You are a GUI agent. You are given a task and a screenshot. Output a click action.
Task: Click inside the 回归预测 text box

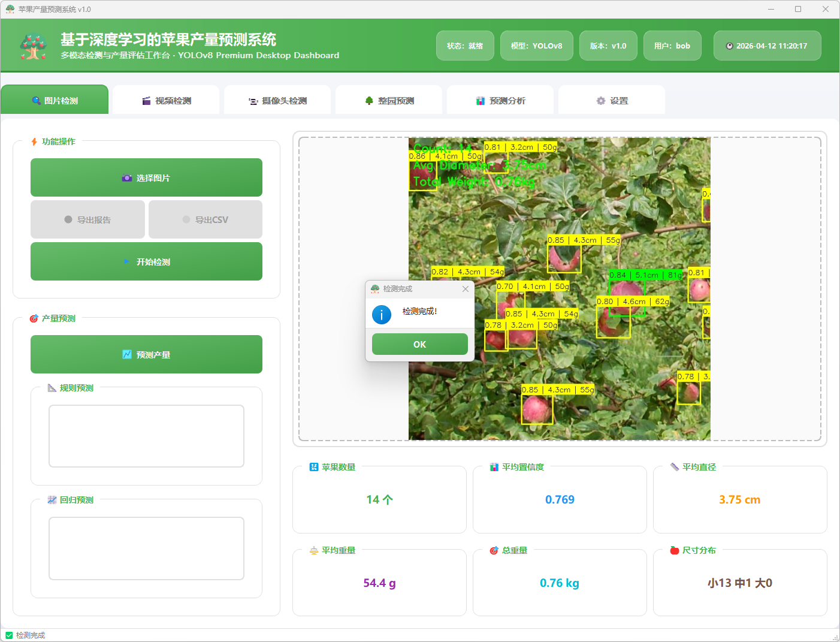[x=146, y=548]
